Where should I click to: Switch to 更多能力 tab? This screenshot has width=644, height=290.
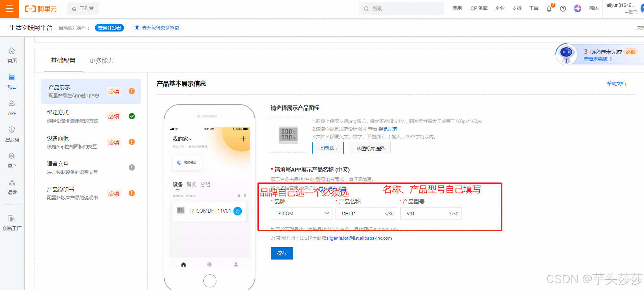[x=102, y=61]
